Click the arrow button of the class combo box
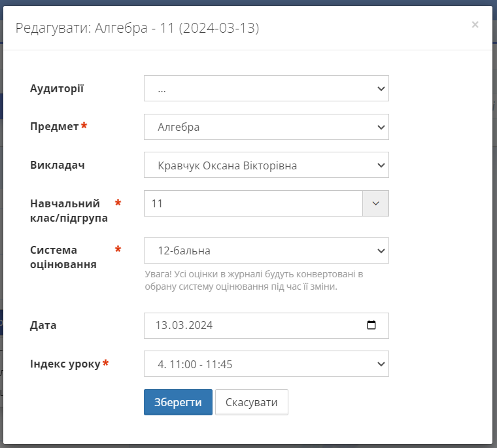 [x=375, y=203]
